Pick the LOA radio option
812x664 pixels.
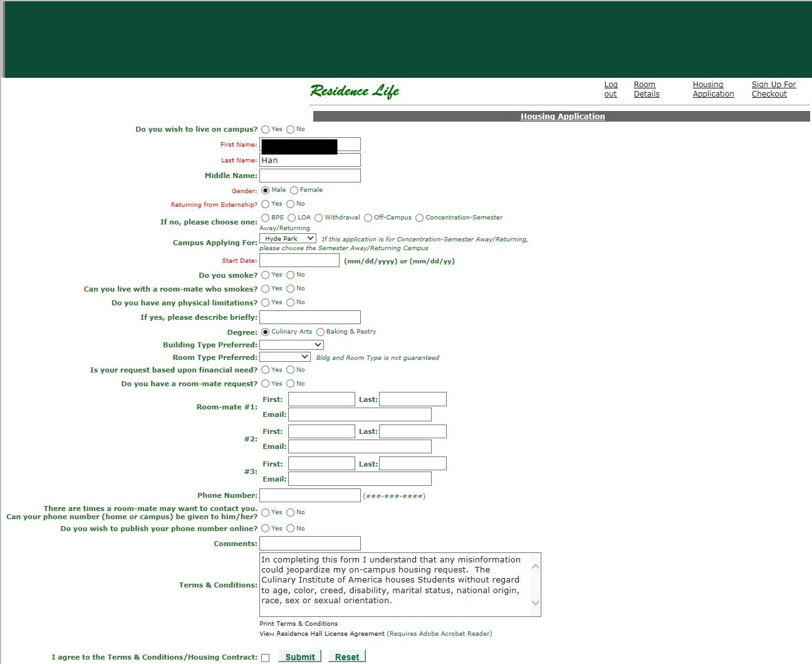tap(292, 218)
